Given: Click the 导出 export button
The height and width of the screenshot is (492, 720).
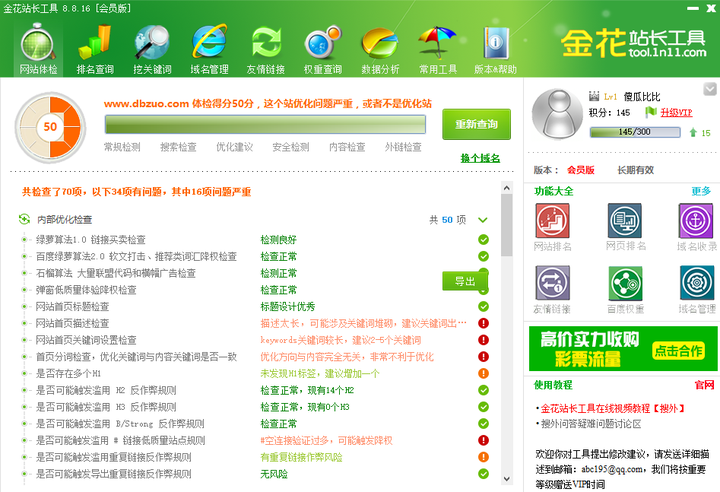Looking at the screenshot, I should click(x=465, y=281).
